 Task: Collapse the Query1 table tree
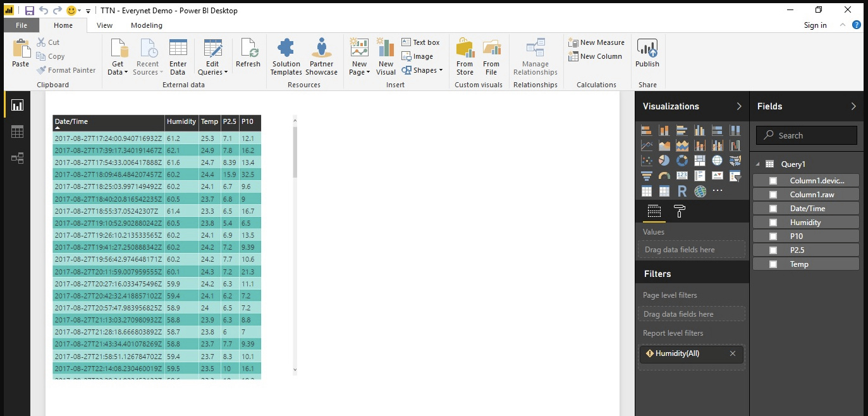(x=758, y=164)
